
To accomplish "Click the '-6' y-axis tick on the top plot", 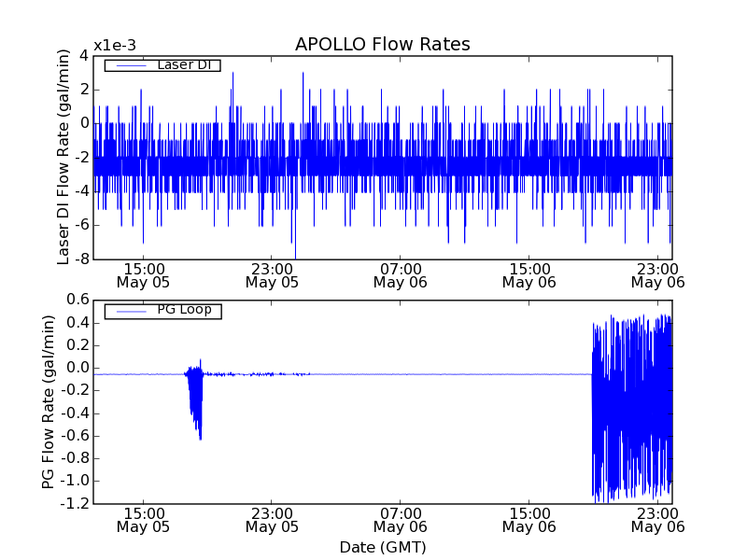I will click(81, 225).
